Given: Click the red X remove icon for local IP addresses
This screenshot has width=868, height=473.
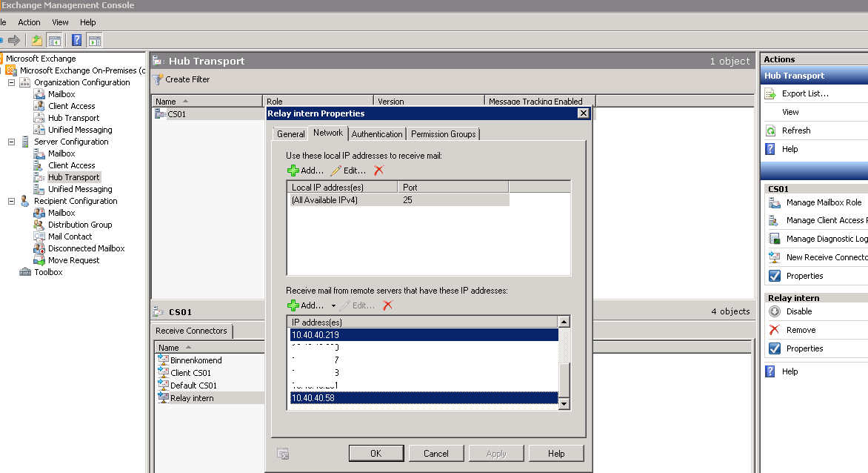Looking at the screenshot, I should coord(378,171).
